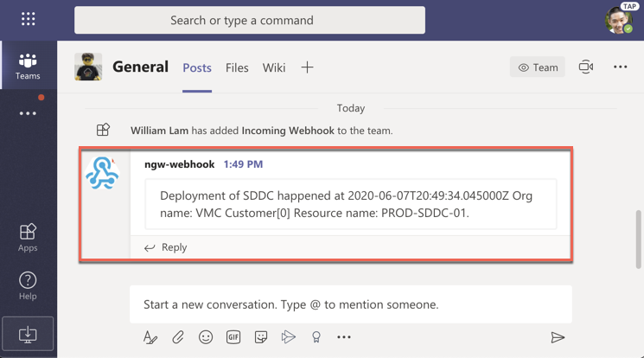Open the user profile avatar
The width and height of the screenshot is (644, 358).
tap(618, 20)
